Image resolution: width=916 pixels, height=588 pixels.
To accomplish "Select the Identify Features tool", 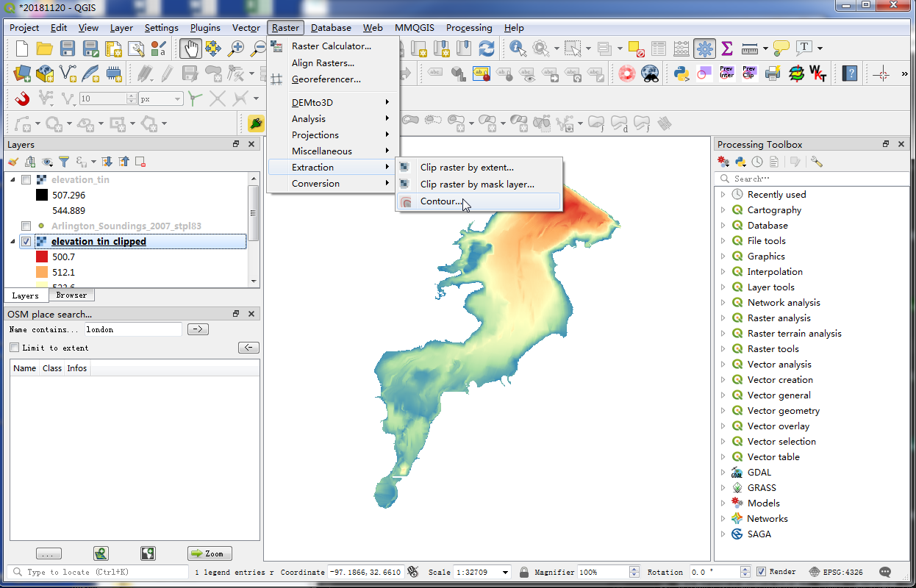I will (517, 49).
